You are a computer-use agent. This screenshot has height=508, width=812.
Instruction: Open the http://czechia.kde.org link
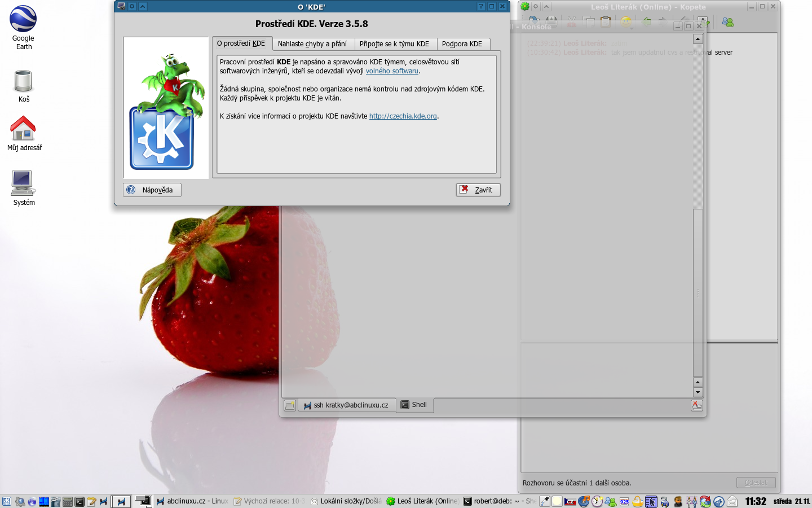403,116
